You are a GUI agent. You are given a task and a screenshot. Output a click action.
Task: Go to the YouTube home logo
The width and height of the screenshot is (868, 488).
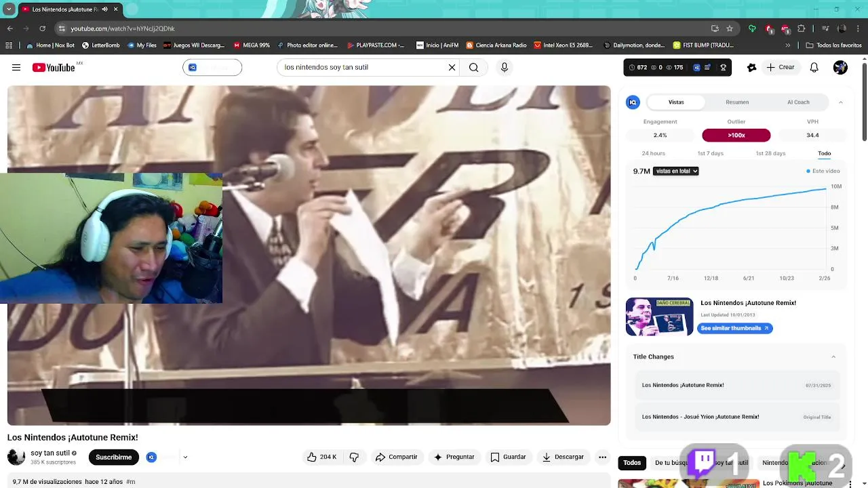54,67
